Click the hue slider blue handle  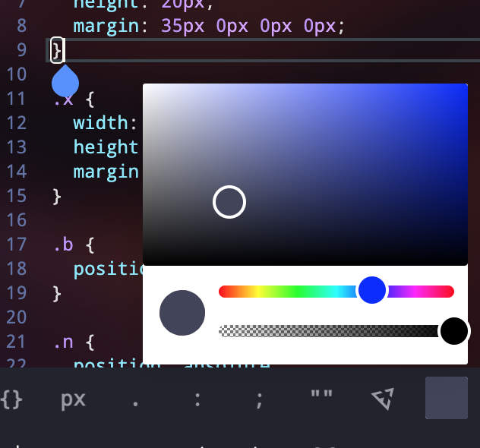coord(372,290)
